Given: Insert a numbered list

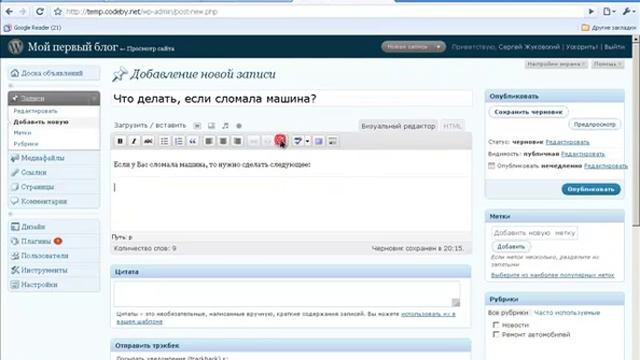Looking at the screenshot, I should (x=178, y=141).
